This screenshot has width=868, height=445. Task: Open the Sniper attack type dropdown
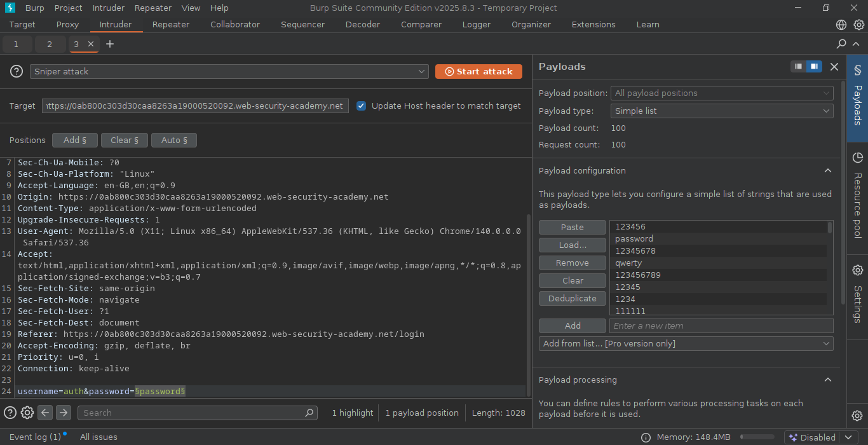pyautogui.click(x=229, y=72)
